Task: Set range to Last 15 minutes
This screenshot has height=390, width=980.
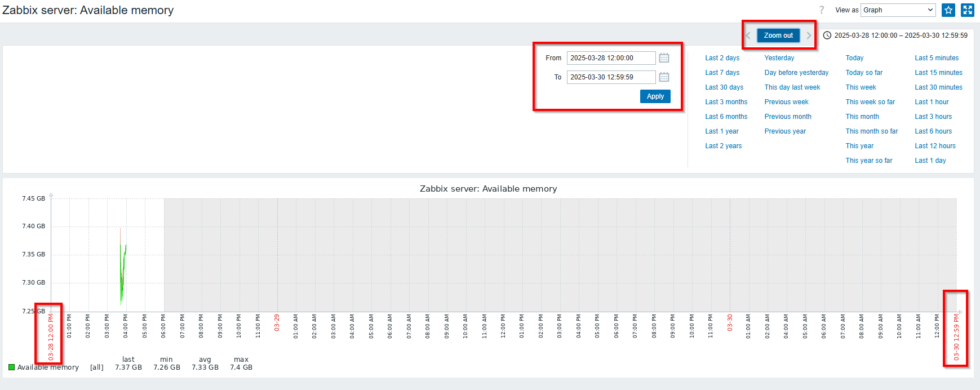Action: 938,73
